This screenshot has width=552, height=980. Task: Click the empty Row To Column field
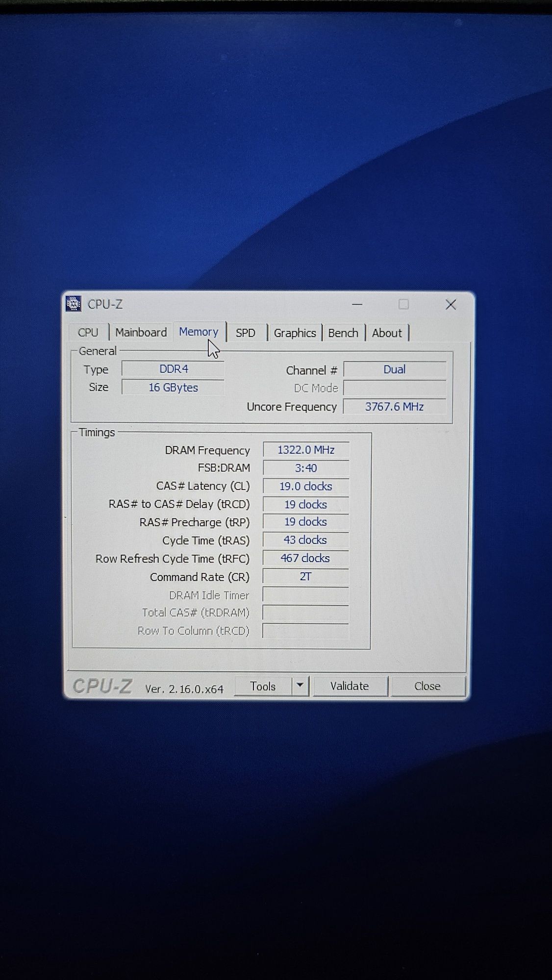306,631
